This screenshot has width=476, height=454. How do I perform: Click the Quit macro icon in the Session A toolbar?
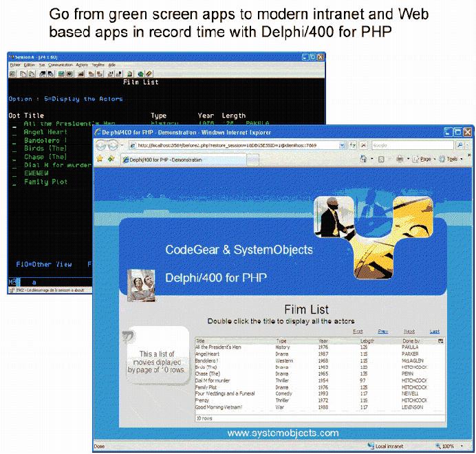[x=119, y=74]
